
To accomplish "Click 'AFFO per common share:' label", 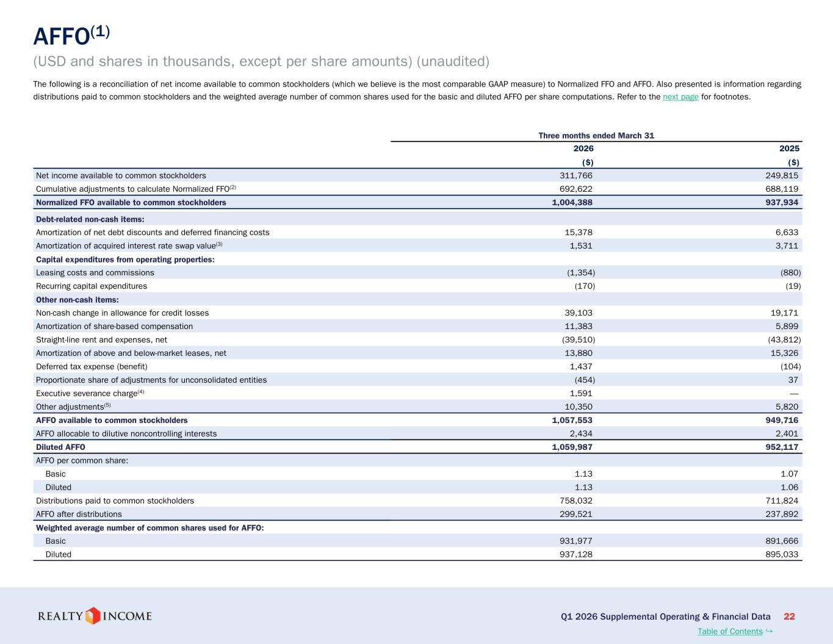I will pyautogui.click(x=82, y=461).
